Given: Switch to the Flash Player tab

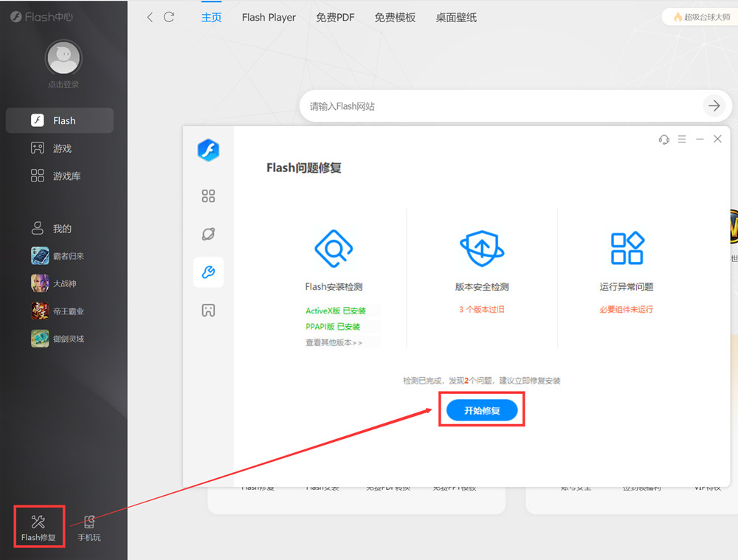Looking at the screenshot, I should point(269,18).
